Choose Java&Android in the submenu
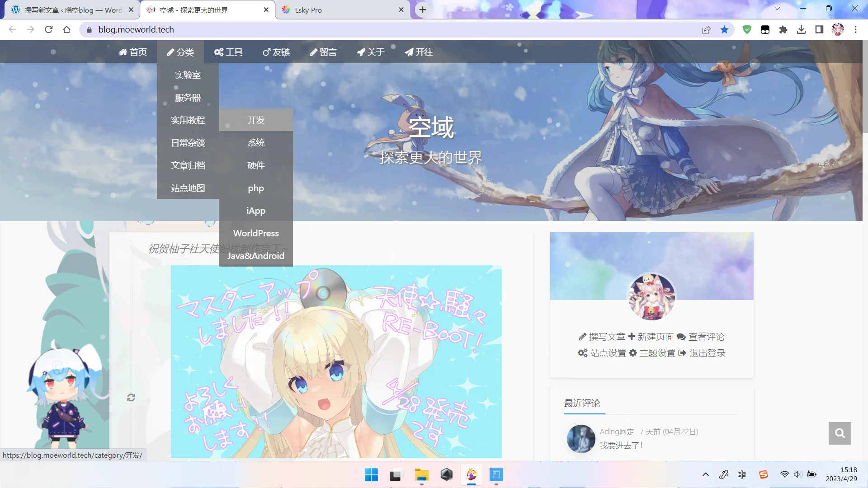868x488 pixels. tap(256, 256)
